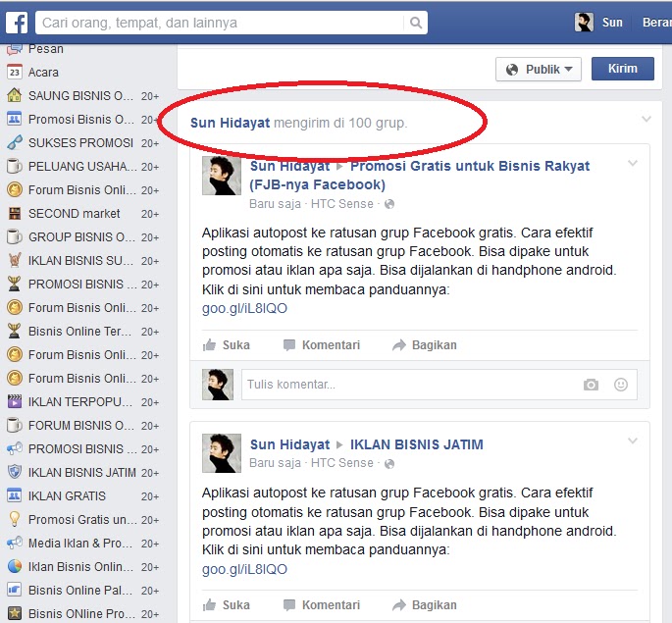Click the Facebook logo icon

click(x=17, y=23)
